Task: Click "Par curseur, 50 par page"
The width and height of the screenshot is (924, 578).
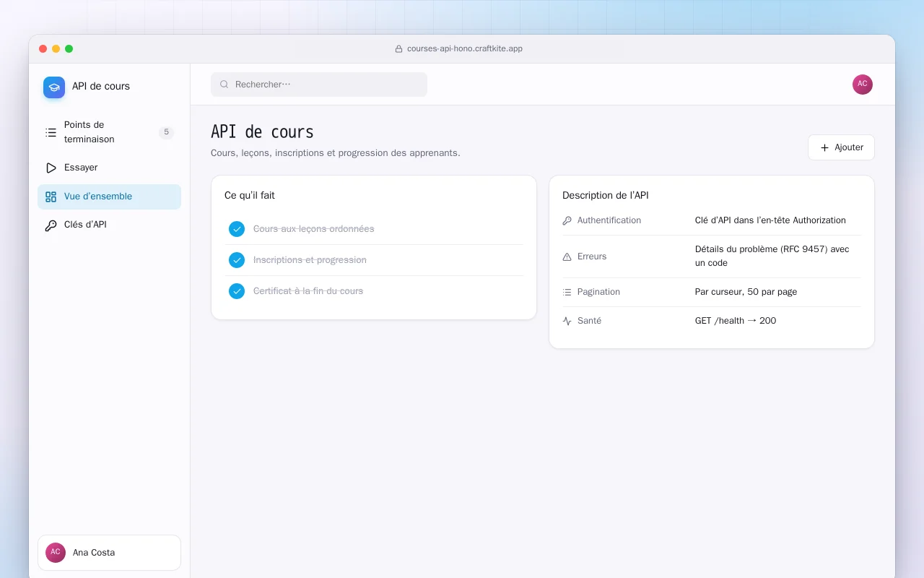Action: pos(746,292)
